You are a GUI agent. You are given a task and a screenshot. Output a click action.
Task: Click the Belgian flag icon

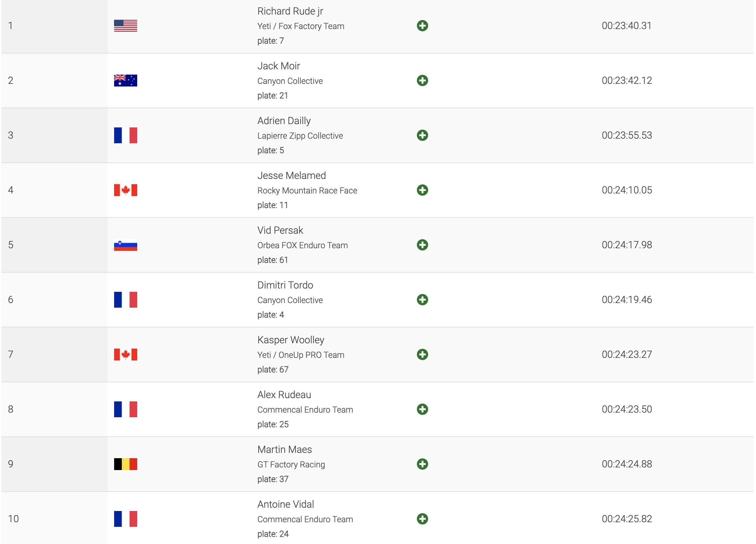(x=125, y=464)
